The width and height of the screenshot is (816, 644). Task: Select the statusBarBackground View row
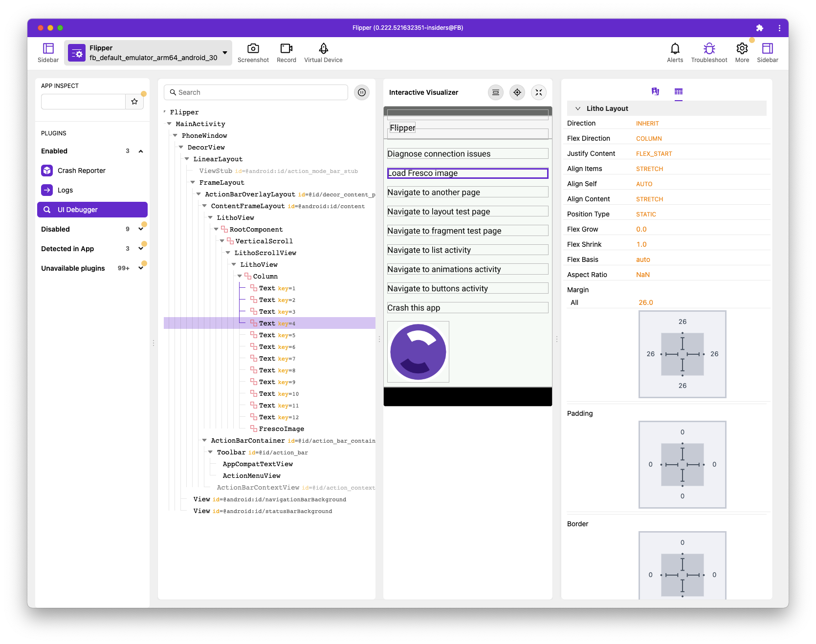[x=269, y=511]
